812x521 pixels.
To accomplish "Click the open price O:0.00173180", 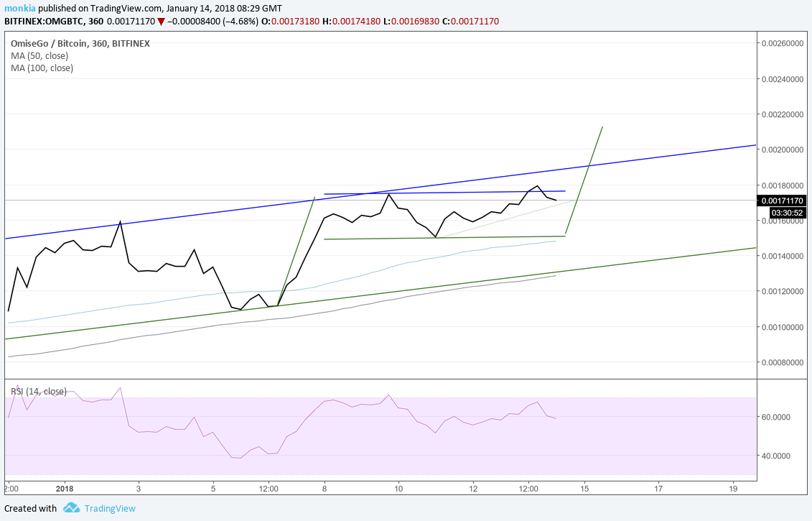I will click(291, 22).
